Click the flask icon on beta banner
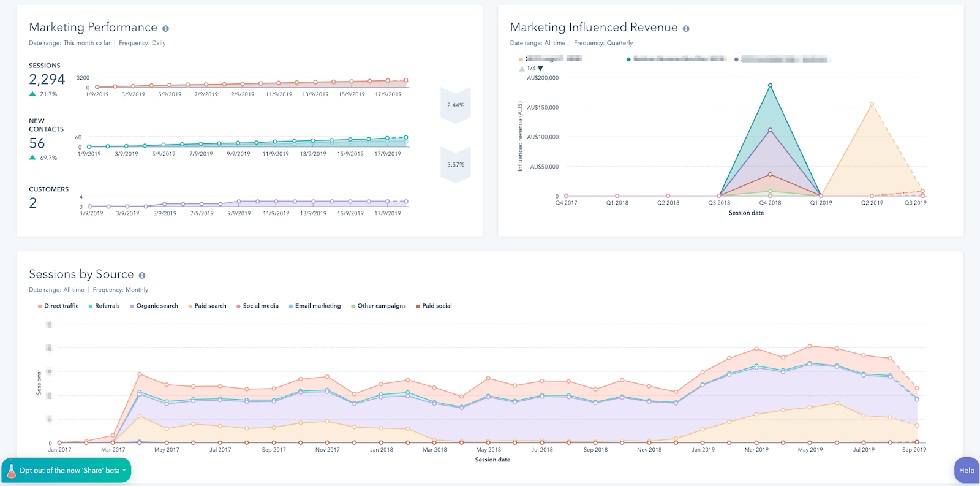 pyautogui.click(x=11, y=471)
